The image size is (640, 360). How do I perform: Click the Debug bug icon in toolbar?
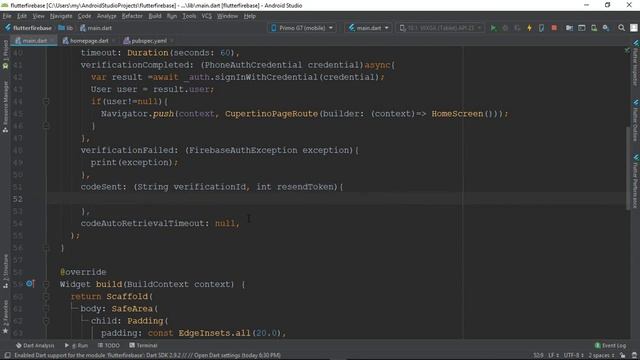click(505, 28)
